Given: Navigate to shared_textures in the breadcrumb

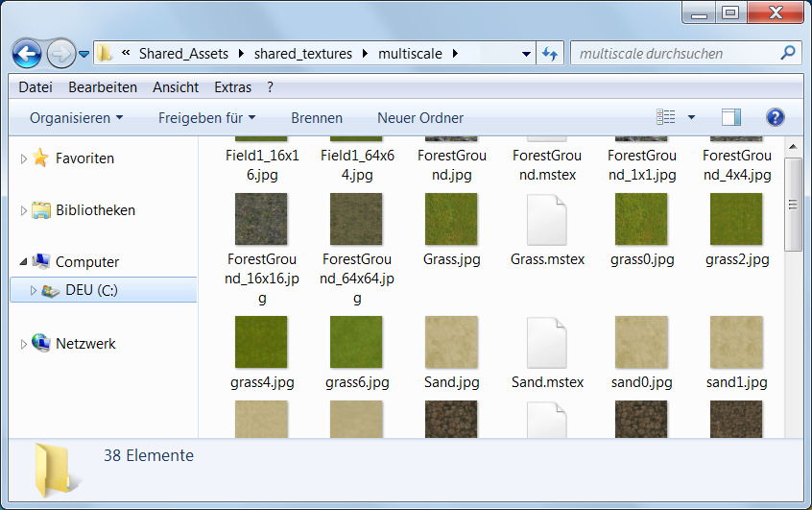Looking at the screenshot, I should click(303, 54).
